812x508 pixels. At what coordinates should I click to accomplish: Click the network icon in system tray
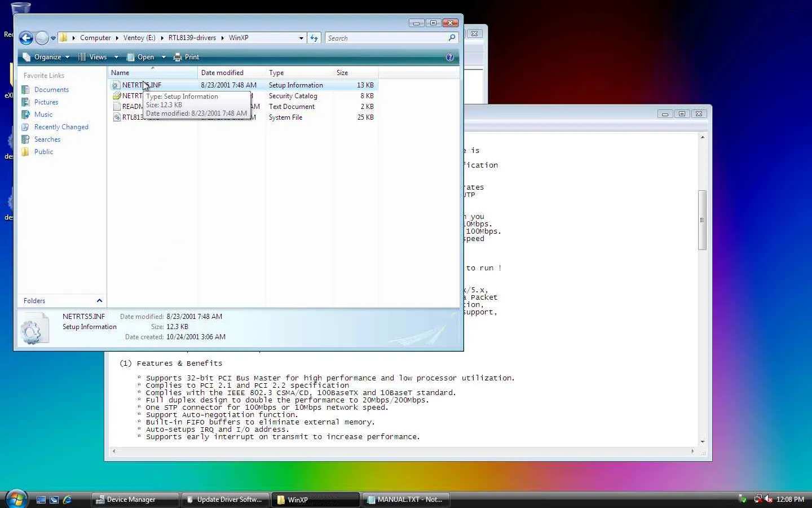coord(758,500)
